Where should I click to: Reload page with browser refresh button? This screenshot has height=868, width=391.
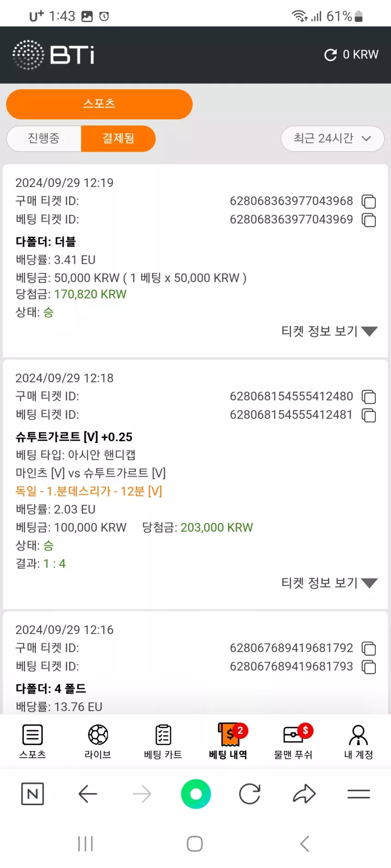[x=250, y=794]
